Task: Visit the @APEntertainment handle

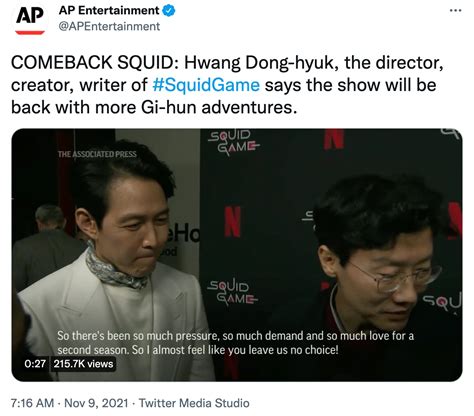Action: tap(109, 27)
